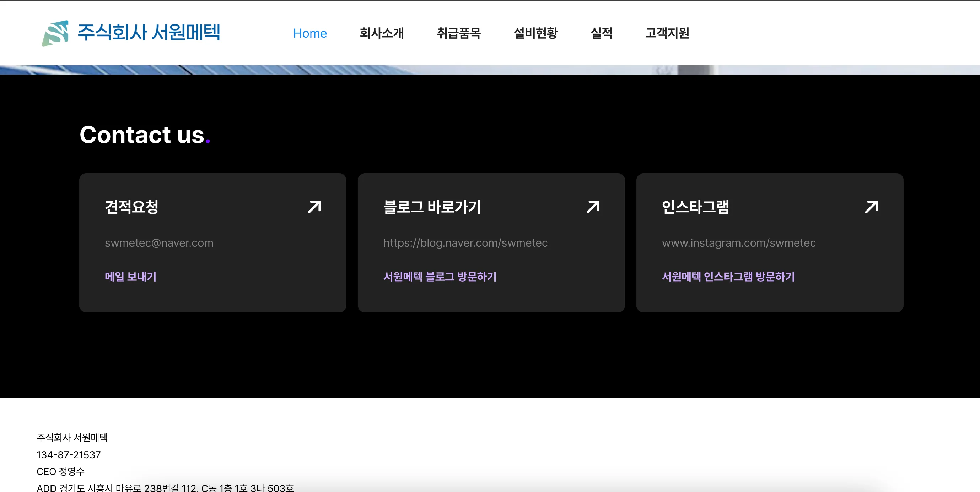Click the 블로그 바로가기 card heading

(x=432, y=207)
